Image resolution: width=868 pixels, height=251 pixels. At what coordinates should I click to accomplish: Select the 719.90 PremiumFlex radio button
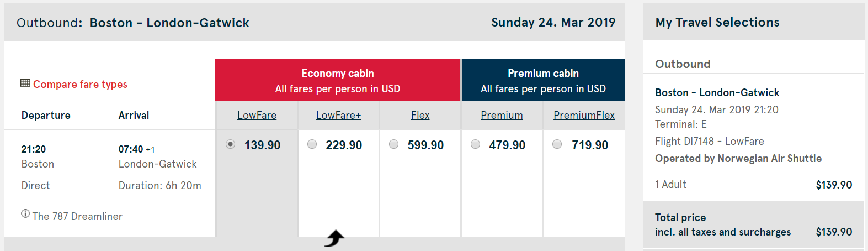[557, 145]
